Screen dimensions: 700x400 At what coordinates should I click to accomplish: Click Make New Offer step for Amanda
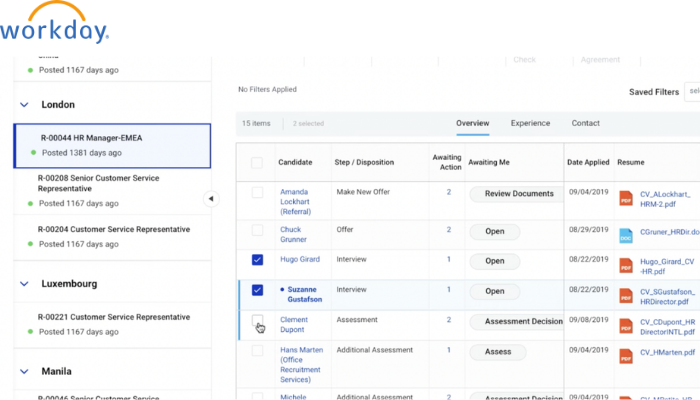(x=363, y=192)
